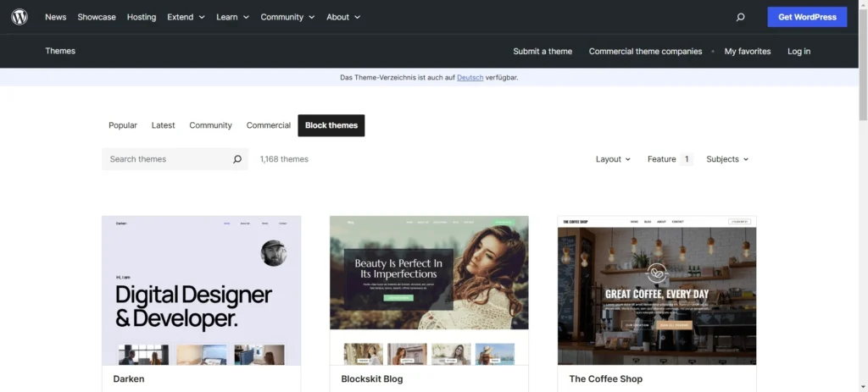Open the search magnifier in top bar
Screen dimensions: 868x392
(740, 17)
